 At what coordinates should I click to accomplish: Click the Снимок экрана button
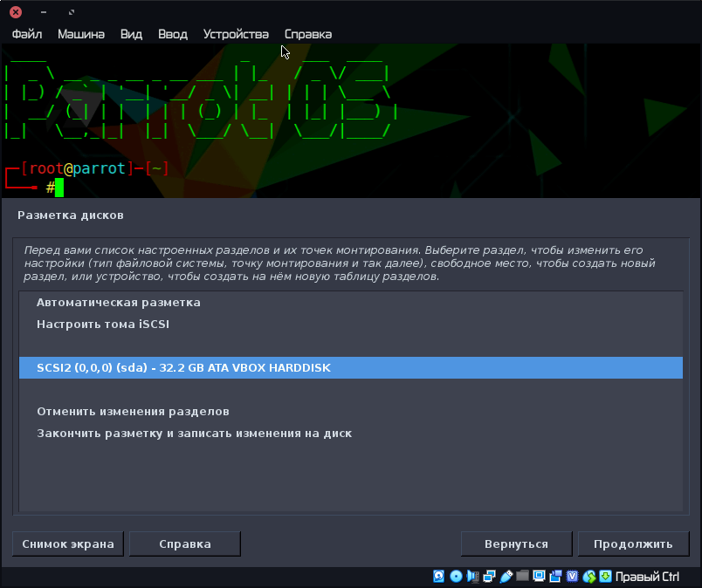[x=68, y=544]
